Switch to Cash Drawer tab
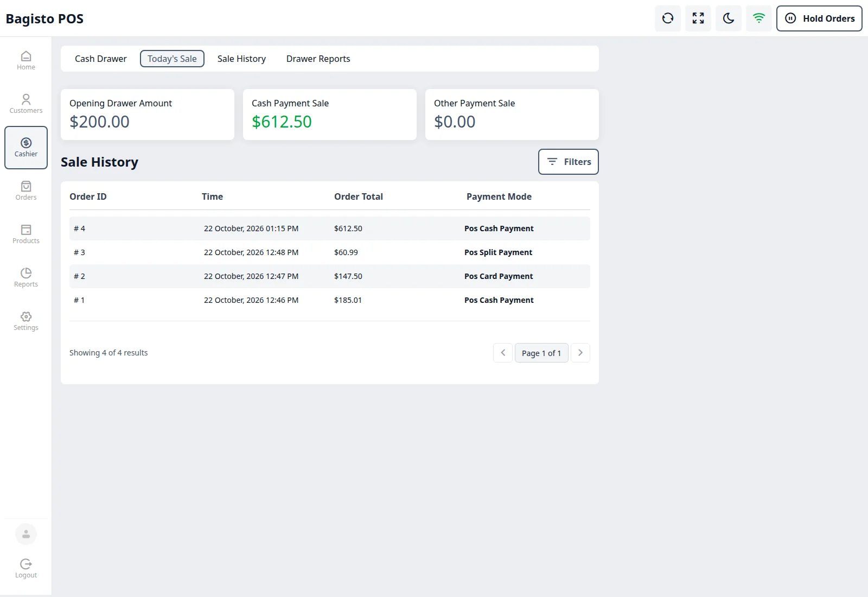This screenshot has height=597, width=868. 101,59
